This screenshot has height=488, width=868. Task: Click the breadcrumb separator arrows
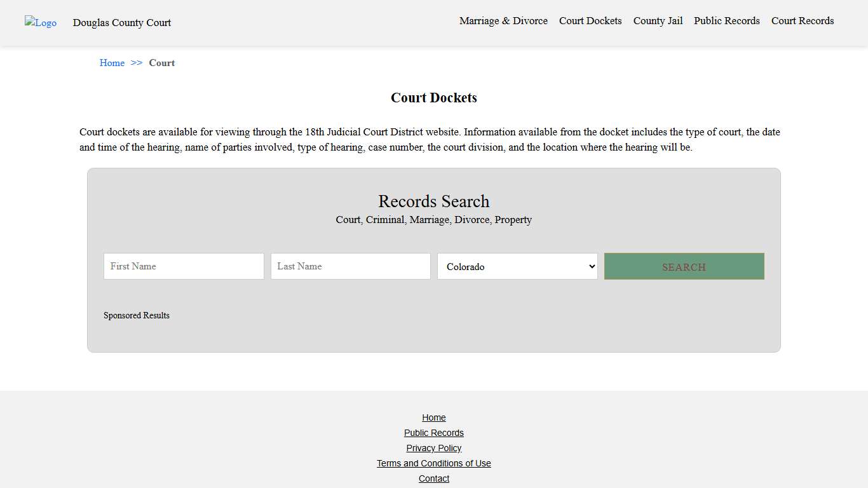[137, 63]
